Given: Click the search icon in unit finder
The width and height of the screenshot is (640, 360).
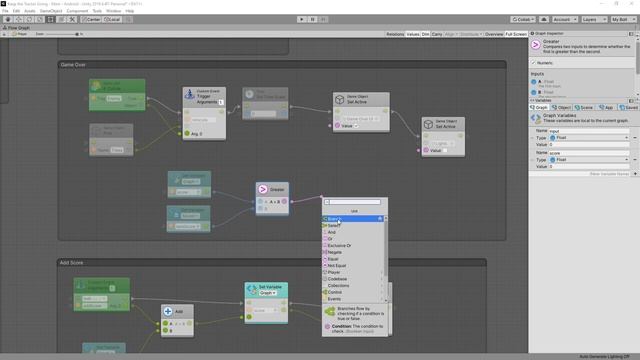Looking at the screenshot, I should [x=327, y=202].
